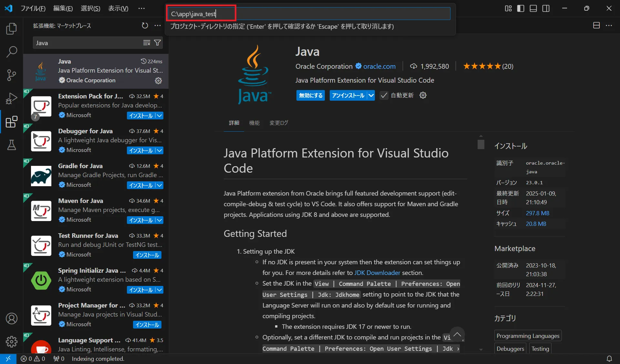Screen dimensions: 620x364
Task: Open the 297.8 MB size link
Action: [537, 213]
